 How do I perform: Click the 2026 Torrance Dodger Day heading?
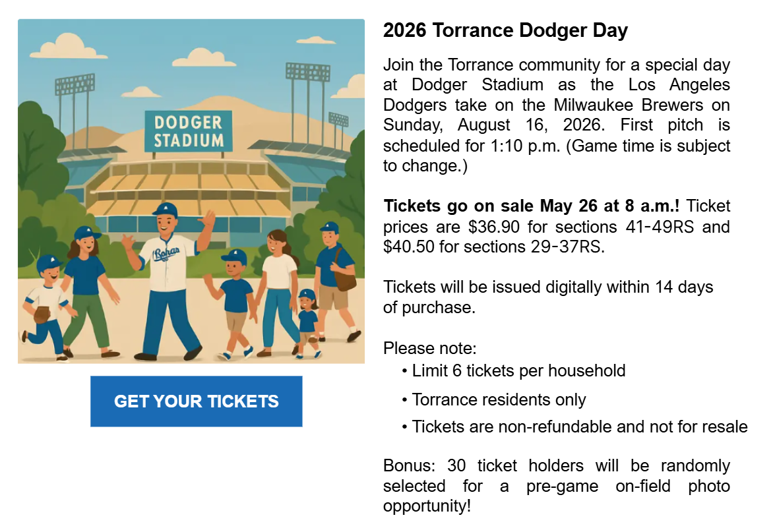point(505,30)
